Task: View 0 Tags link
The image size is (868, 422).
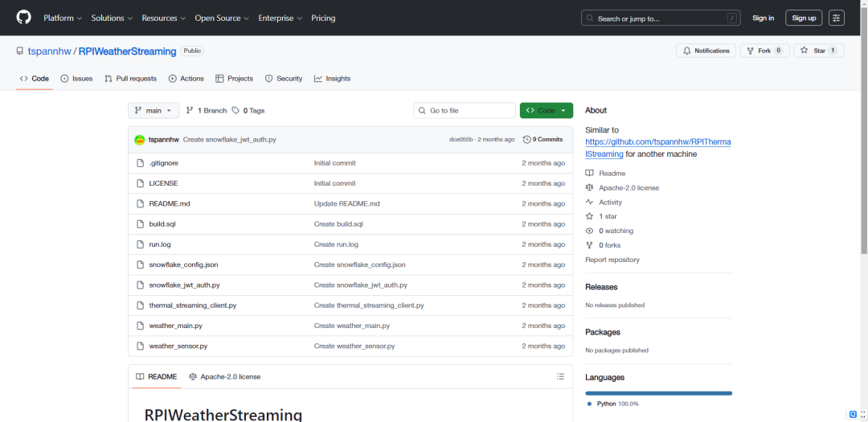Action: pyautogui.click(x=248, y=110)
